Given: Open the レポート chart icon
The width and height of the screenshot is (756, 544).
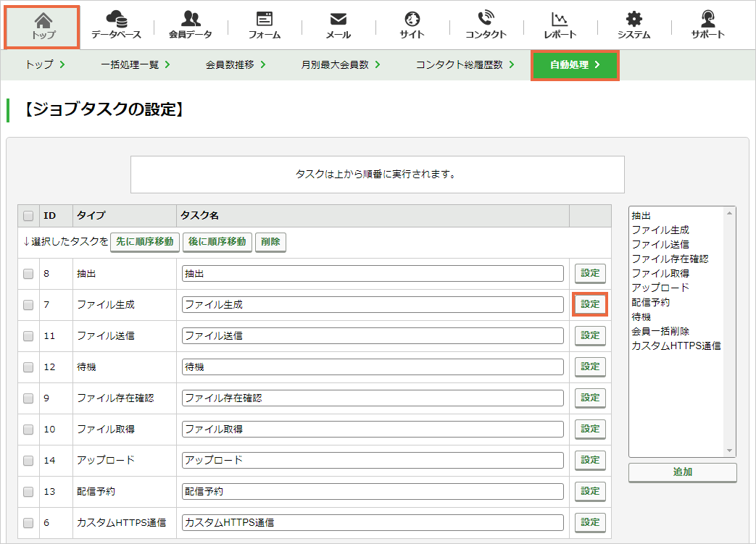Looking at the screenshot, I should [560, 26].
